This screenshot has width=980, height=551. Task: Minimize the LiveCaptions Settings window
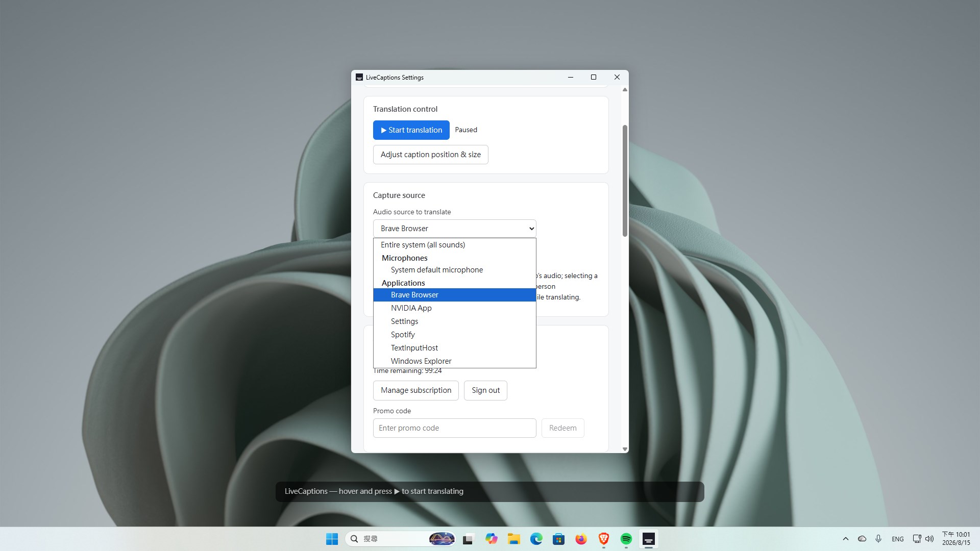(571, 78)
